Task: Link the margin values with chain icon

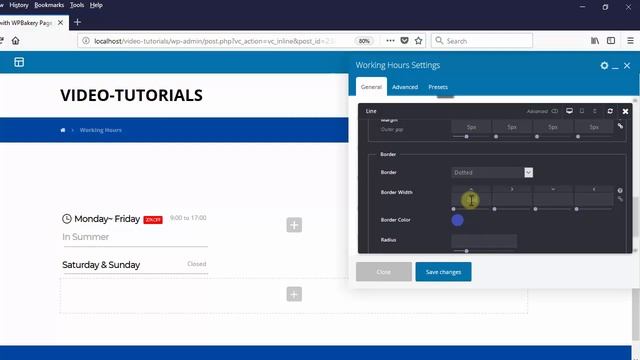Action: click(620, 126)
